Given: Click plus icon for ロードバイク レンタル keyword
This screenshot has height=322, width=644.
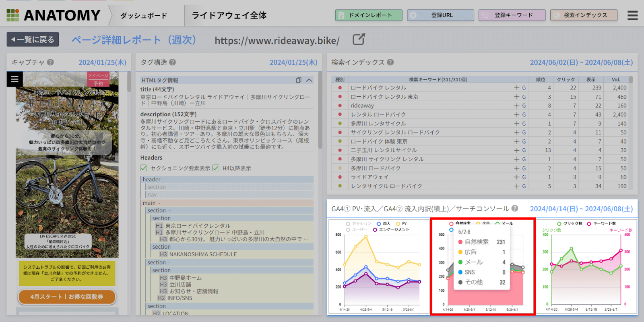Looking at the screenshot, I should click(x=516, y=87).
